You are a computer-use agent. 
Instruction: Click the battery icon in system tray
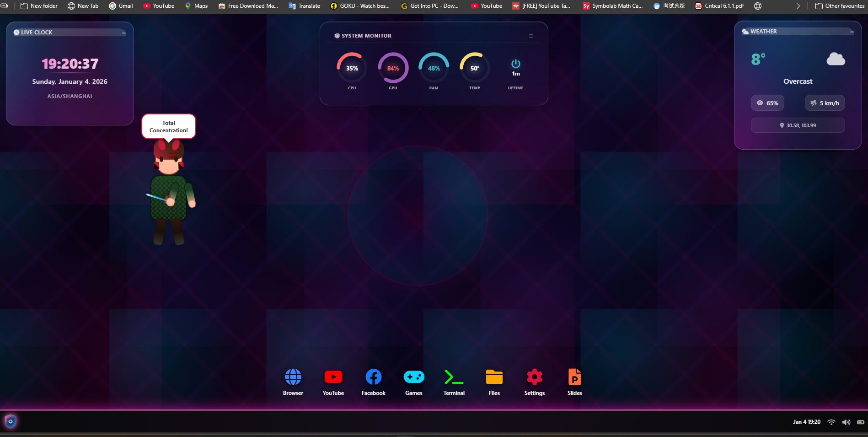click(860, 422)
